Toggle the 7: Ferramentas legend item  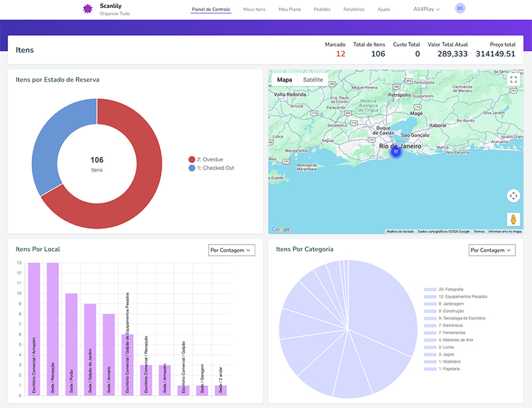pos(445,333)
